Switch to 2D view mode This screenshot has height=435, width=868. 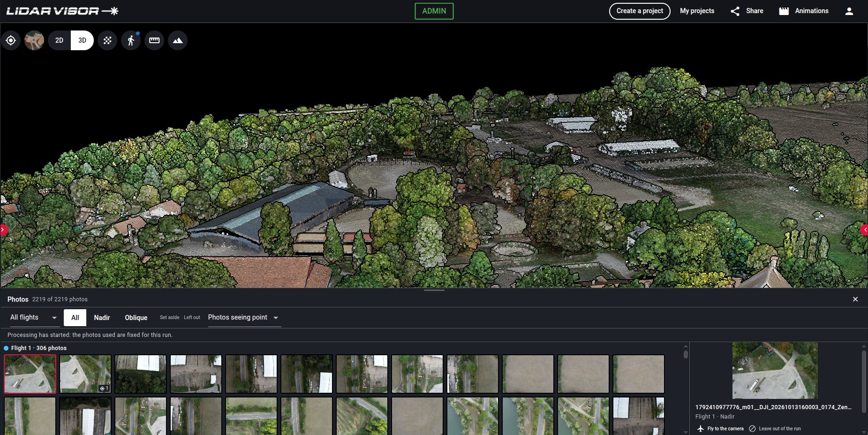coord(60,40)
